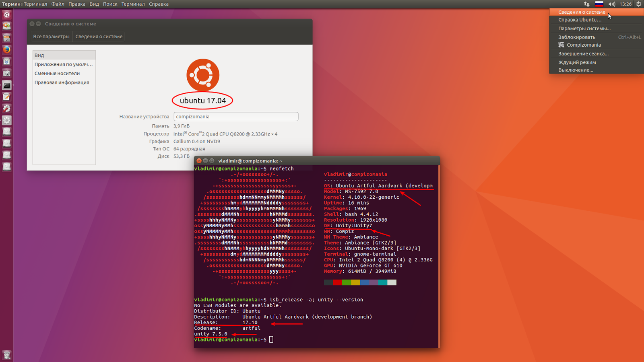Select Приложения по умолчанию in the sidebar
The height and width of the screenshot is (362, 644).
63,64
